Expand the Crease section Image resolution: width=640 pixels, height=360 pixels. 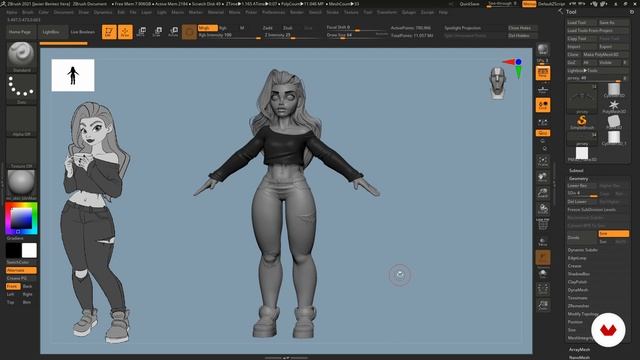574,266
